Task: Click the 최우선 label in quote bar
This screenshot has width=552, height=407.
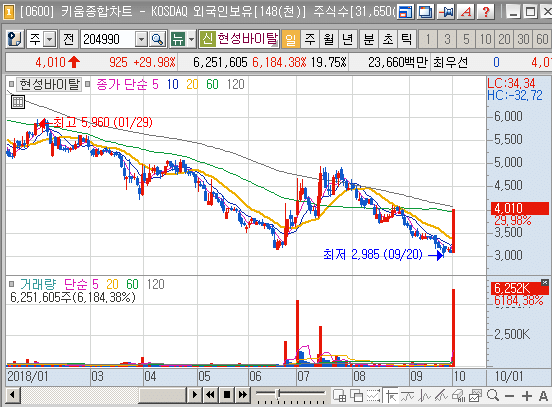Action: pyautogui.click(x=451, y=63)
